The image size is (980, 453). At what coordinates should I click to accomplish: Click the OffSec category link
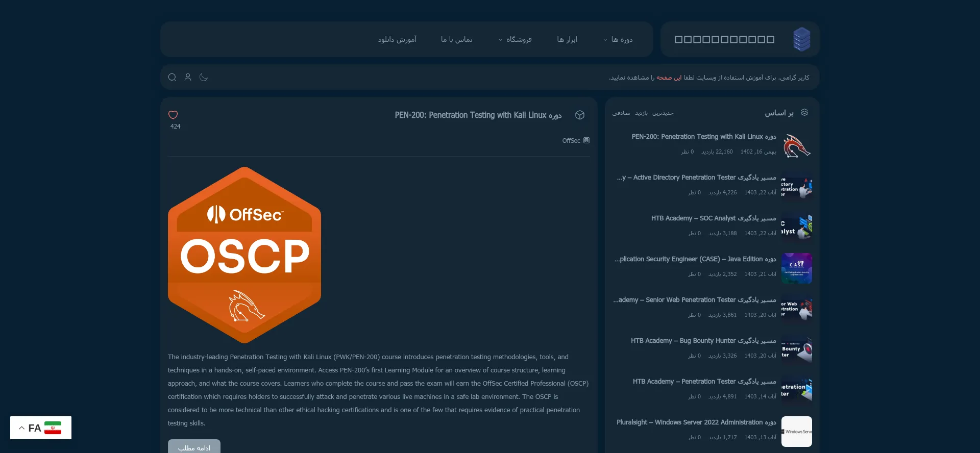click(571, 141)
